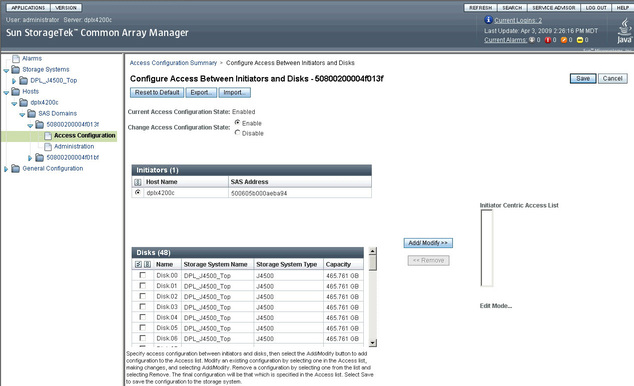This screenshot has height=386, width=634.
Task: Click the Initiator Centric Access List box
Action: [487, 248]
